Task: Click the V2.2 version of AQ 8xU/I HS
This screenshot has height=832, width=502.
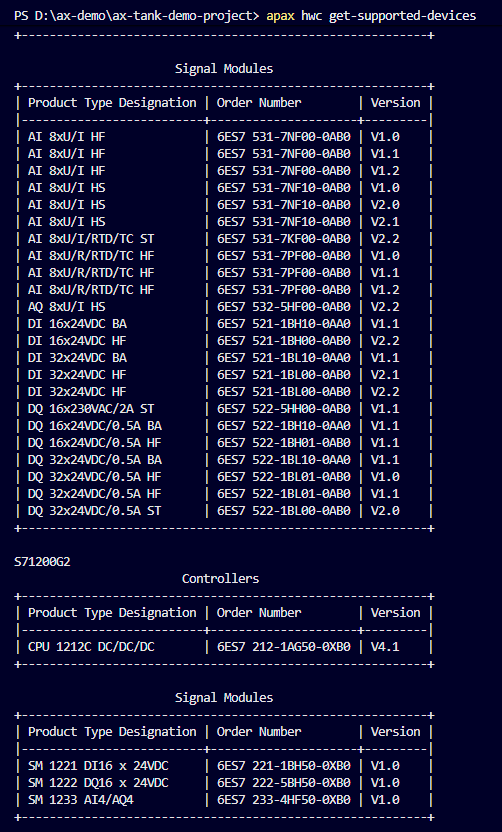Action: [x=385, y=307]
